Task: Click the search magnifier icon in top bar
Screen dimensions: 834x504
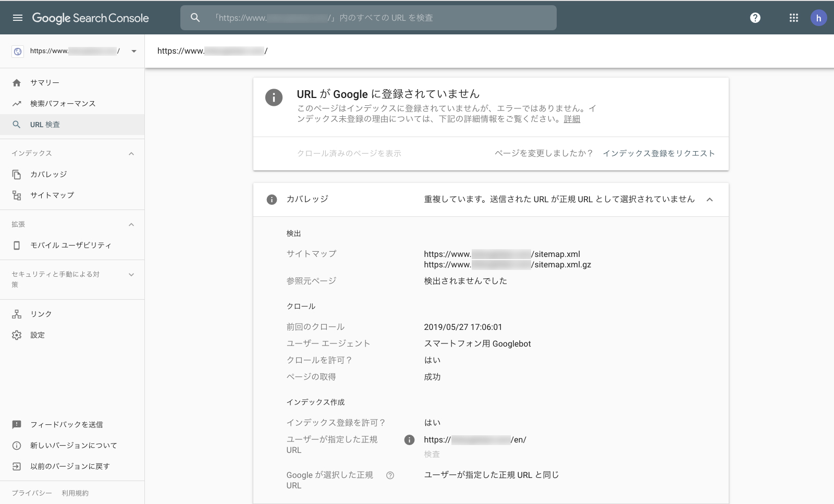Action: tap(195, 18)
